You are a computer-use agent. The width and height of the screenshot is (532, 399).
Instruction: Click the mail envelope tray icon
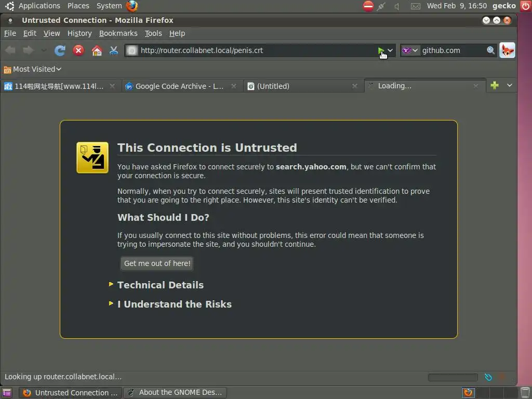416,6
